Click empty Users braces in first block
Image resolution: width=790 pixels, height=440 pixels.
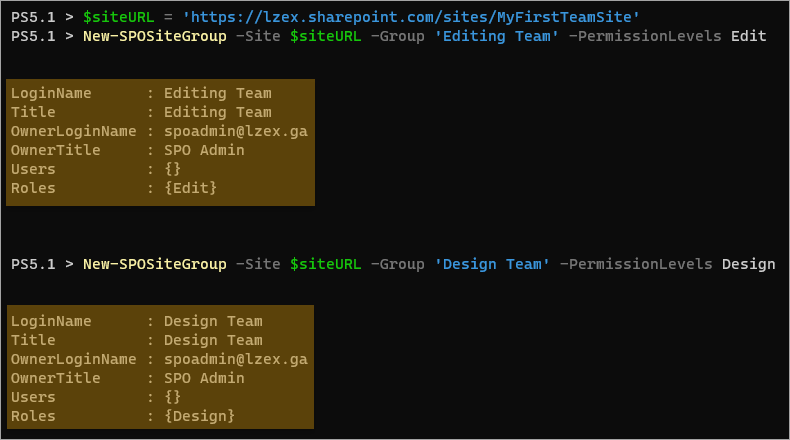pyautogui.click(x=173, y=169)
